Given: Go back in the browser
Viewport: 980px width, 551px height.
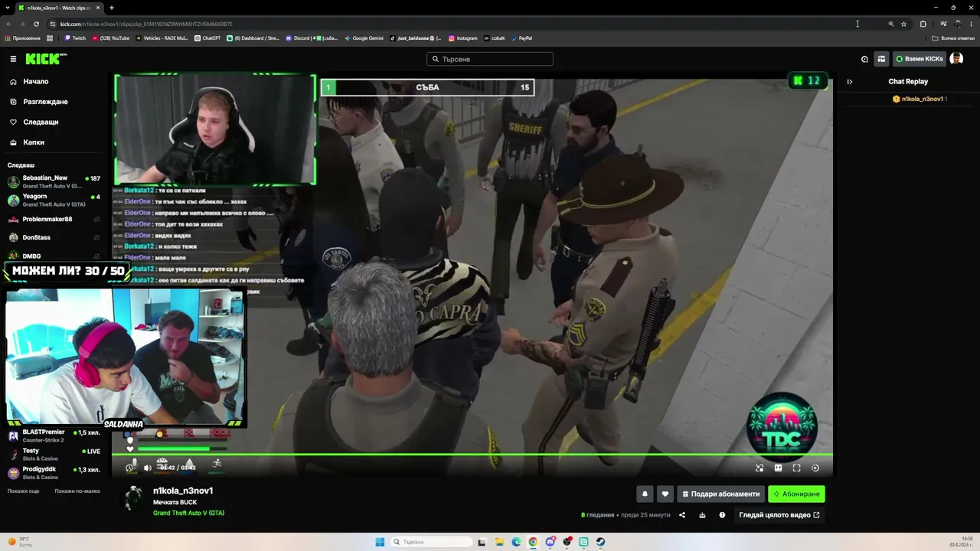Looking at the screenshot, I should 9,24.
